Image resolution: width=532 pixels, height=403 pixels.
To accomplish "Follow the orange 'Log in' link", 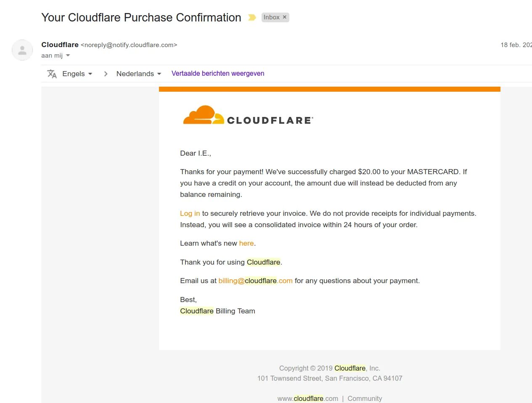I will pyautogui.click(x=190, y=213).
